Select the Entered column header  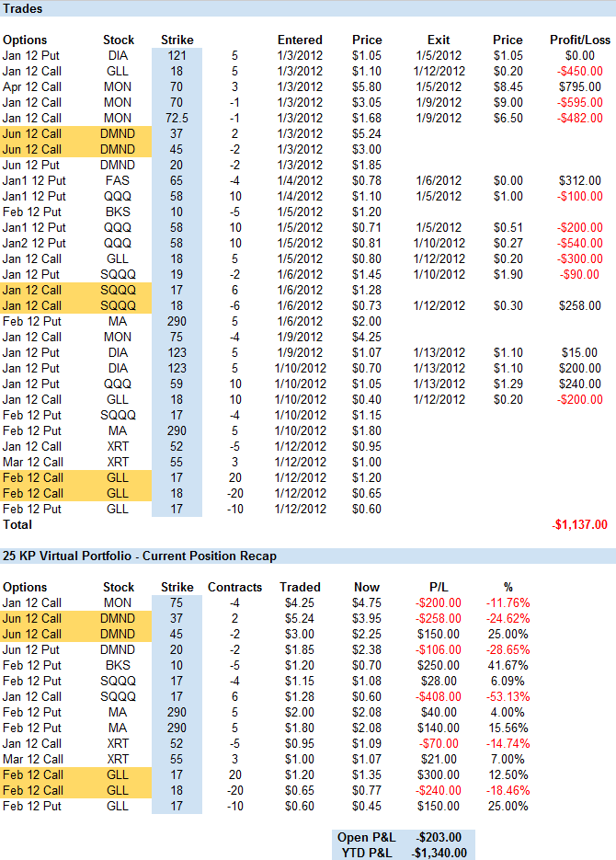pyautogui.click(x=300, y=40)
